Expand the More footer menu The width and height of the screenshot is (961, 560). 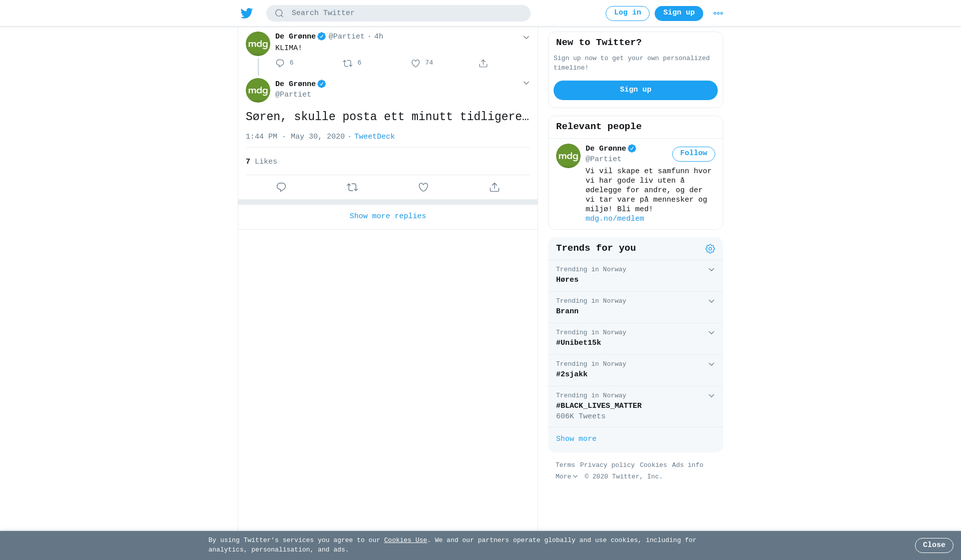click(567, 477)
